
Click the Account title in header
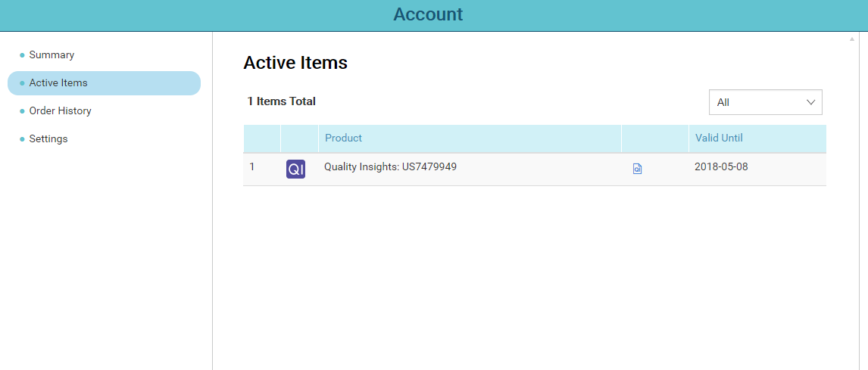point(428,14)
